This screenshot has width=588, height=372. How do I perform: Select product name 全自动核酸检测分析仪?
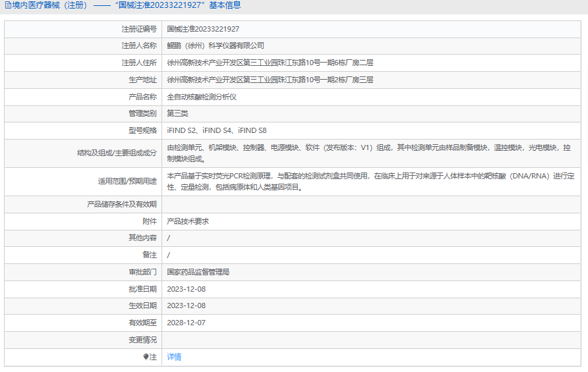(x=202, y=97)
